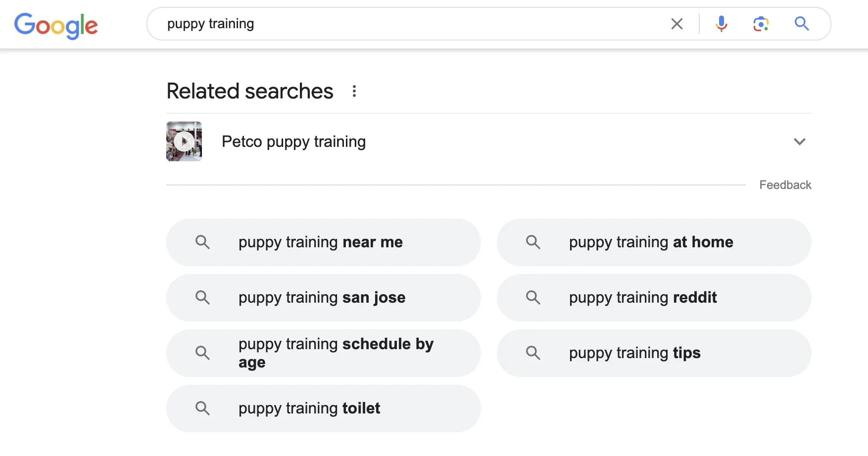
Task: Click the Google logo
Action: (x=56, y=25)
